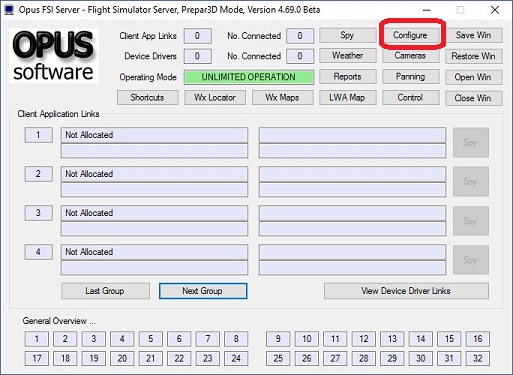Click No. Connected field for device drivers
Viewport: 513px width, 375px height.
pos(300,56)
